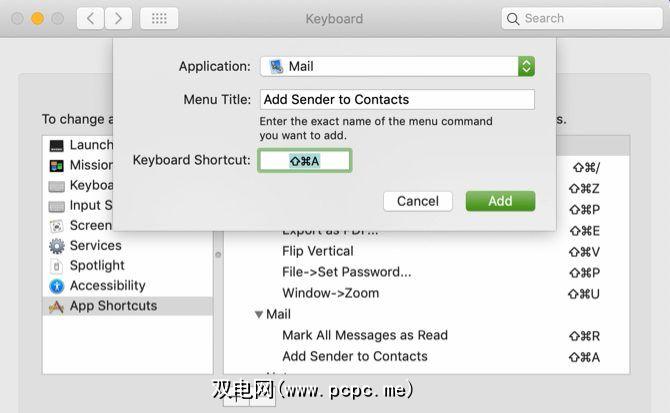This screenshot has width=670, height=413.
Task: Select the Window->Zoom shortcut row
Action: 426,293
